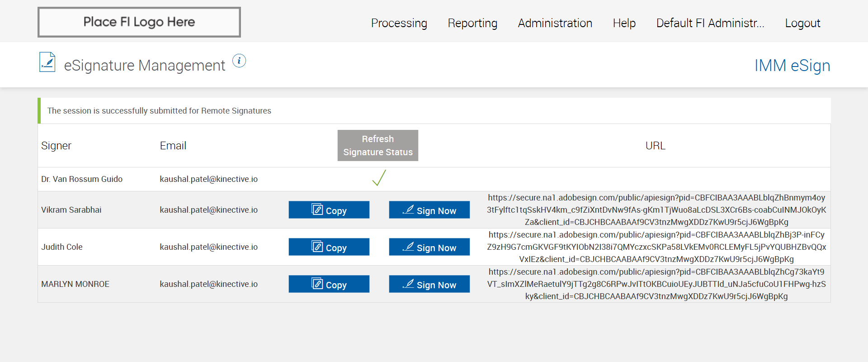This screenshot has width=868, height=362.
Task: Click the eSignature Management document icon
Action: 47,62
